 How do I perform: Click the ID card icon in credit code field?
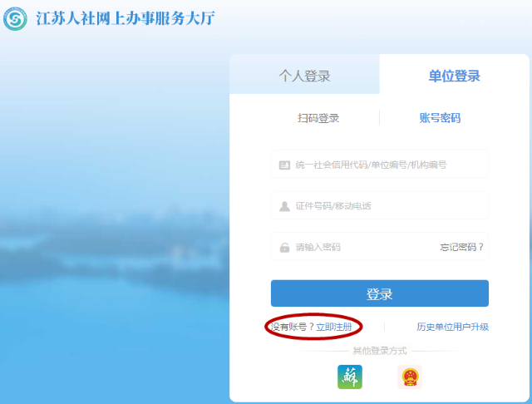click(284, 165)
